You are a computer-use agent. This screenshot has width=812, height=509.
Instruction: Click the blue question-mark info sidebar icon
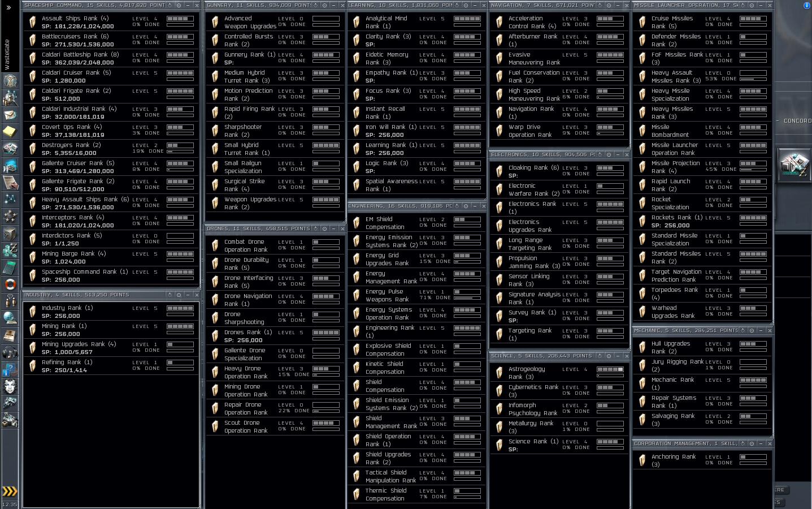(x=10, y=369)
